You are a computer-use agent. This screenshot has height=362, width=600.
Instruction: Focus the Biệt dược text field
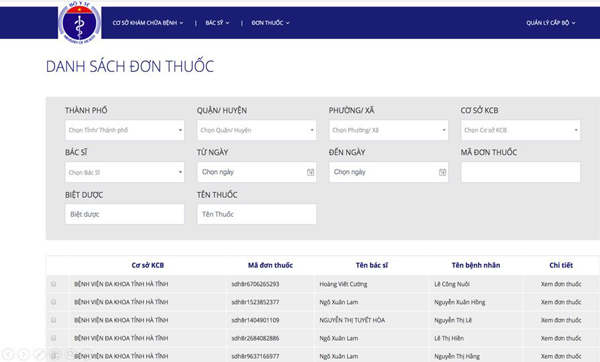click(125, 214)
